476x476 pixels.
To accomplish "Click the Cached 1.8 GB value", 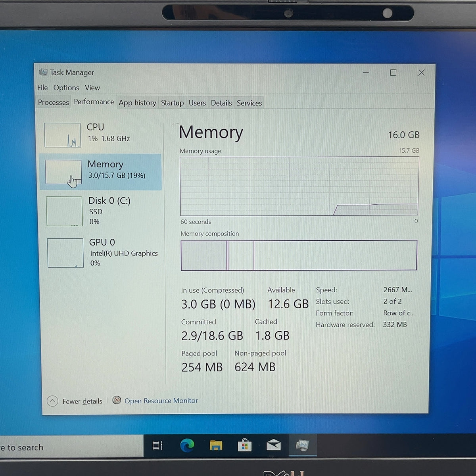I will 273,336.
